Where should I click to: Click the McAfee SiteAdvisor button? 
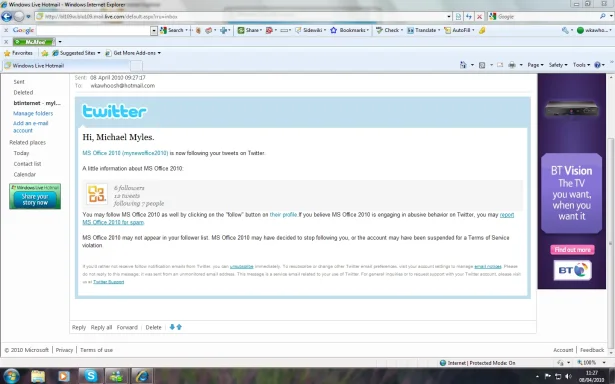click(34, 42)
